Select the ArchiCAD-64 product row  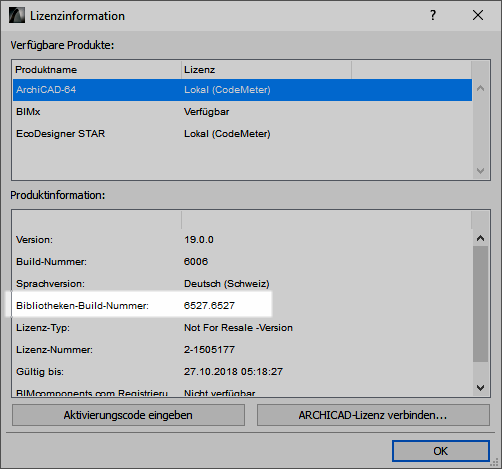[x=242, y=90]
